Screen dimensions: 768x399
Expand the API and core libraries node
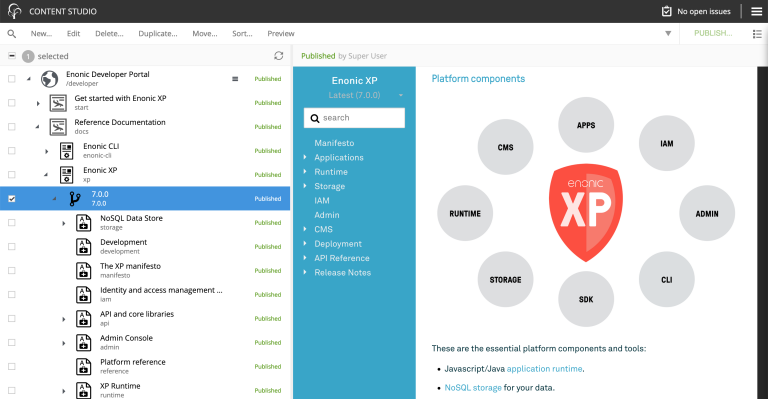pyautogui.click(x=64, y=319)
